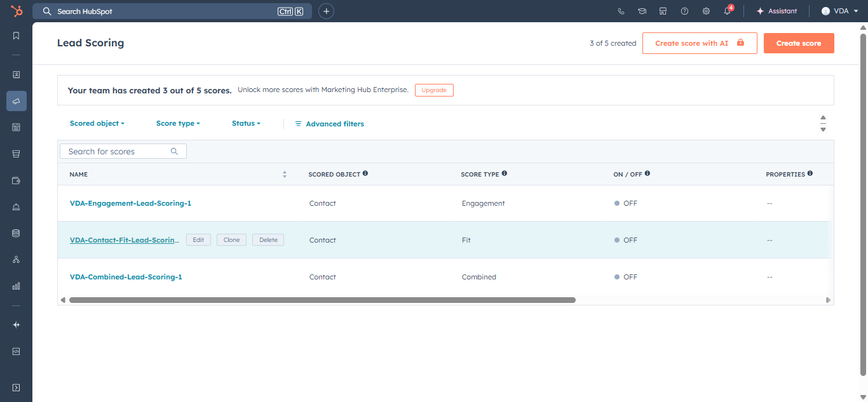The width and height of the screenshot is (868, 402).
Task: Click OFF status in the Fit row
Action: point(626,240)
